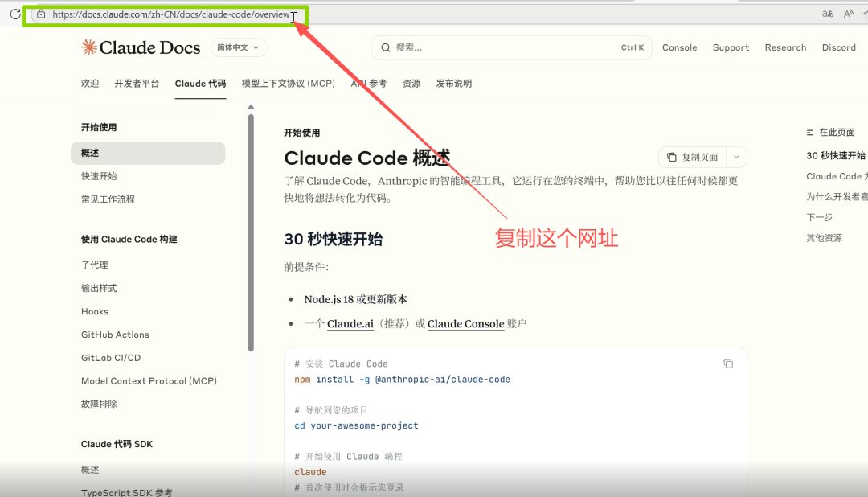This screenshot has height=497, width=868.
Task: Click the lock icon in address bar
Action: pos(41,14)
